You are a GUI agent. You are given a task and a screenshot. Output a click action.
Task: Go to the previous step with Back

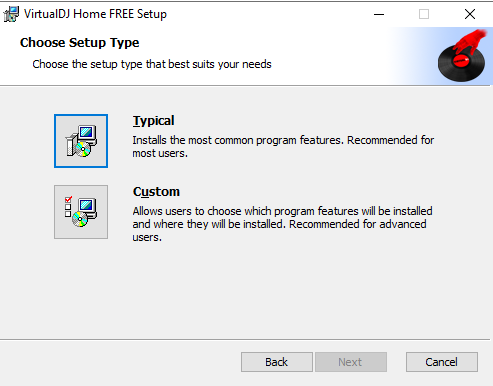point(277,362)
